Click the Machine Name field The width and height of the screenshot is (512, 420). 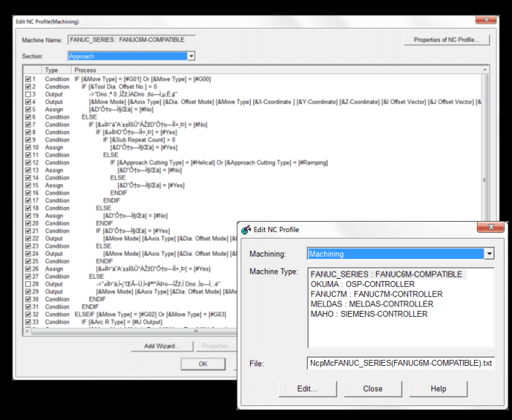[132, 40]
